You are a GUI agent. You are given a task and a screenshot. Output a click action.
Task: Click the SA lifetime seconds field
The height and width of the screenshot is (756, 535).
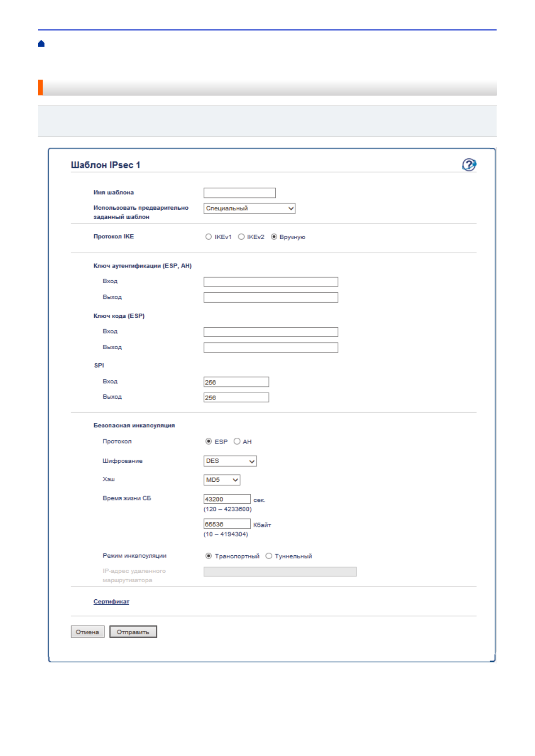(x=227, y=499)
